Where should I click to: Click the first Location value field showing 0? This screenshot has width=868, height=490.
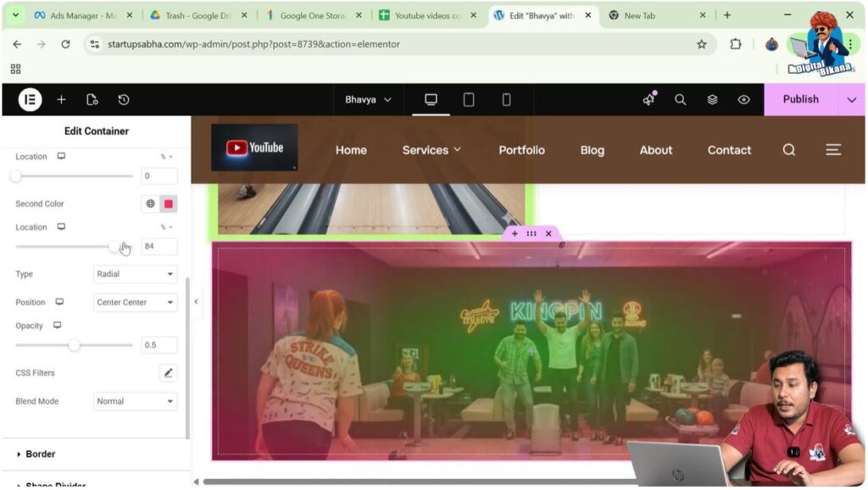(159, 176)
